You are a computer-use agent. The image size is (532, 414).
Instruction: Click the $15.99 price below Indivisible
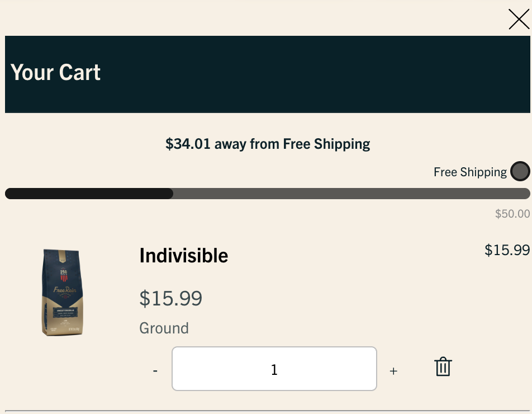coord(170,299)
